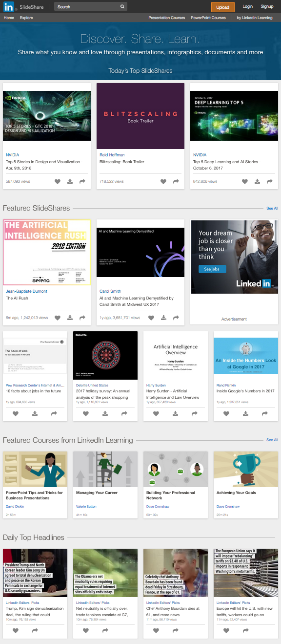Click the Login link

pos(248,7)
